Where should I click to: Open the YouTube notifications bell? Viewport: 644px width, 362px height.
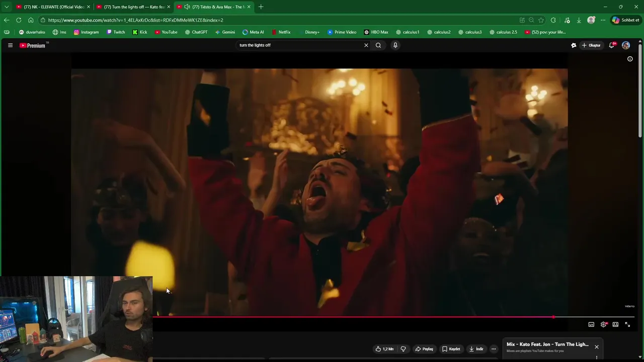612,45
